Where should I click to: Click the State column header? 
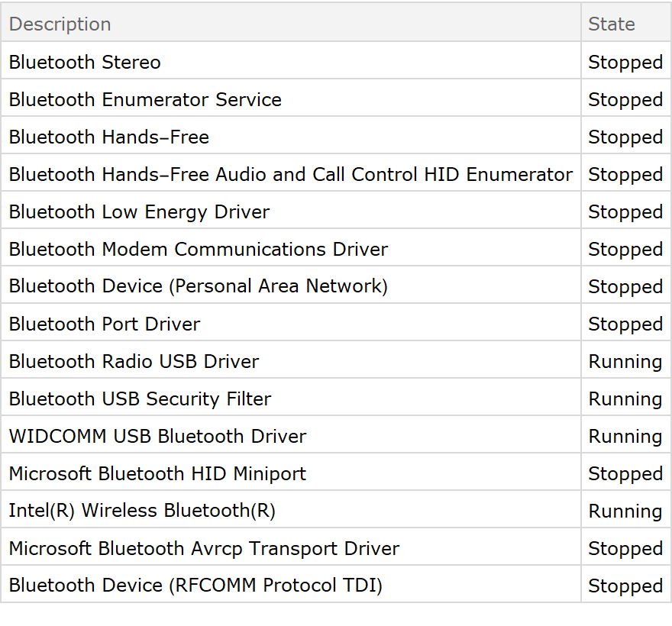tap(612, 24)
